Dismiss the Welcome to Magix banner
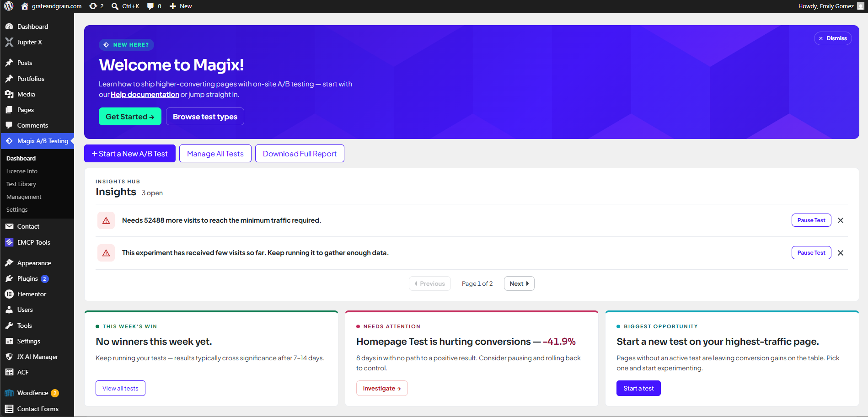868x417 pixels. click(x=833, y=38)
